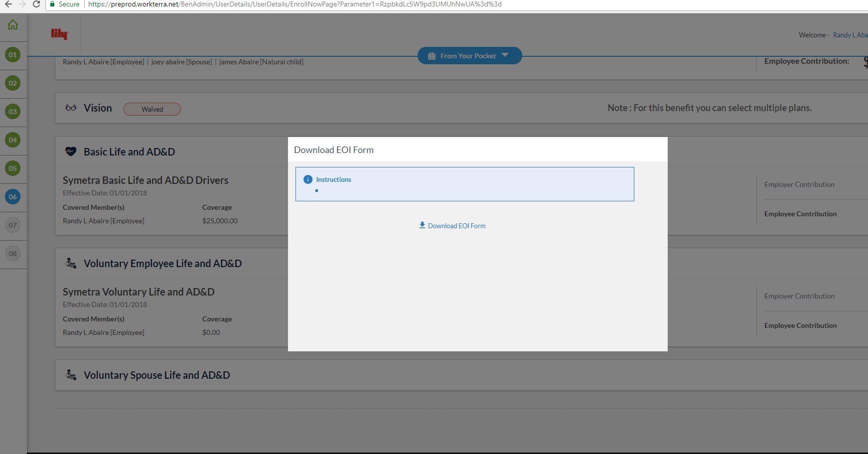Screen dimensions: 868x454
Task: Expand the Voluntary Spouse Life and AD&D section
Action: [x=156, y=375]
